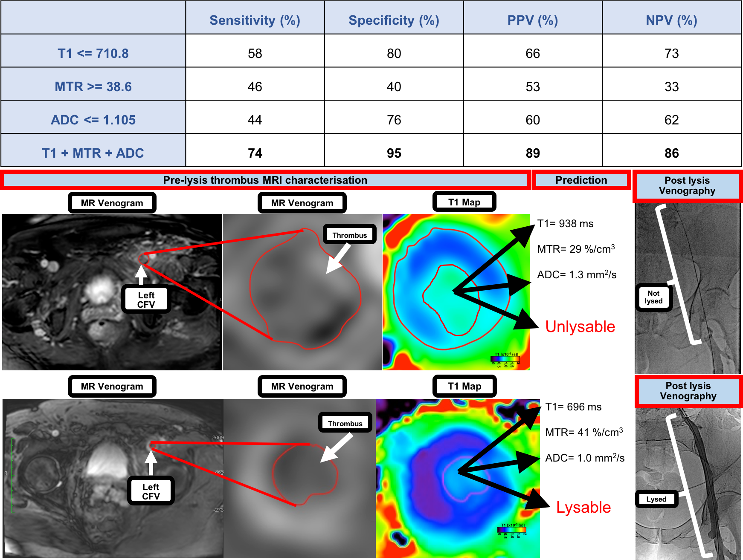Click the T1 + MTR + ADC row label

93,153
